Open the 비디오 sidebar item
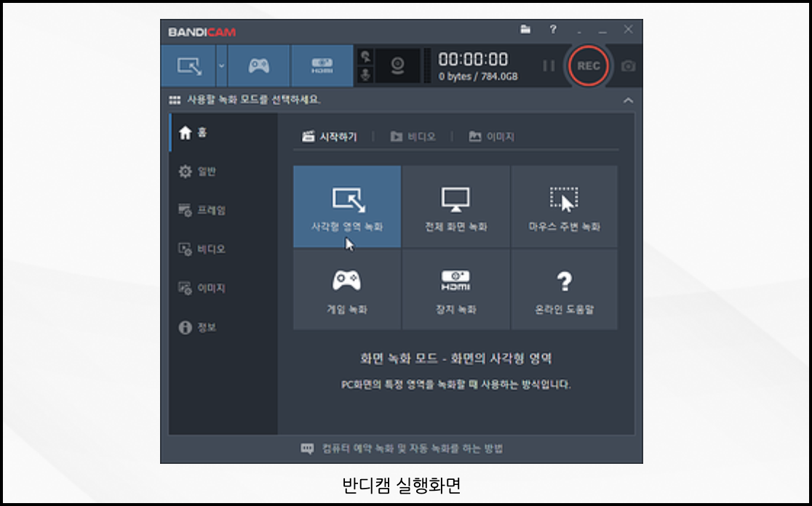 [223, 249]
